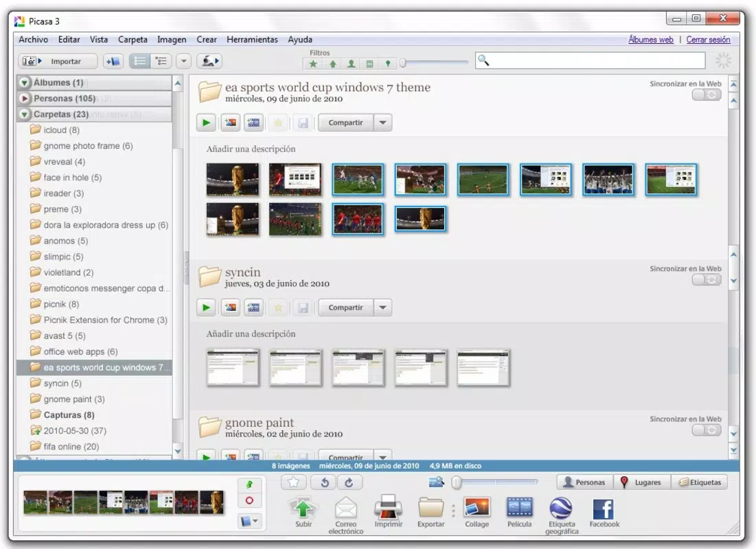Click the create new album icon
Image resolution: width=756 pixels, height=549 pixels.
pos(113,61)
